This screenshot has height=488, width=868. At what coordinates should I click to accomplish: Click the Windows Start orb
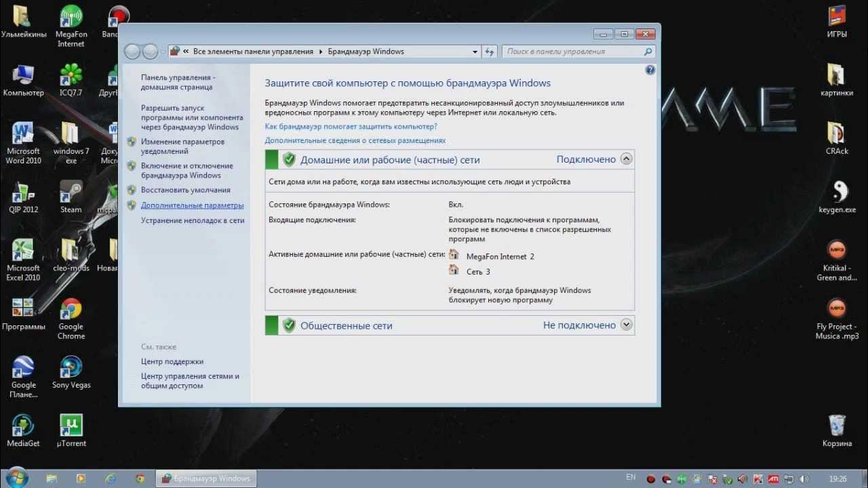[16, 478]
